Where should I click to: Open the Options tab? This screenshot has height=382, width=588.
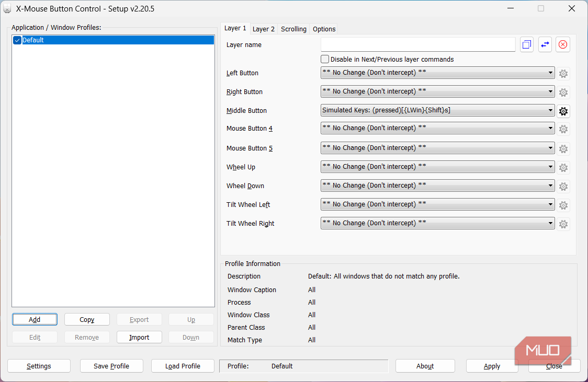pyautogui.click(x=324, y=29)
